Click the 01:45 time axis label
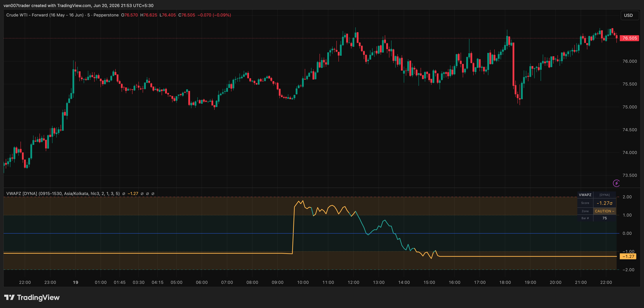644x308 pixels. [120, 283]
